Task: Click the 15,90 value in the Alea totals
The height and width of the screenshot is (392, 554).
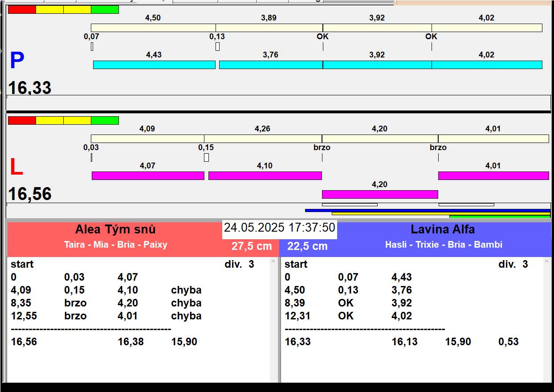Action: click(184, 342)
